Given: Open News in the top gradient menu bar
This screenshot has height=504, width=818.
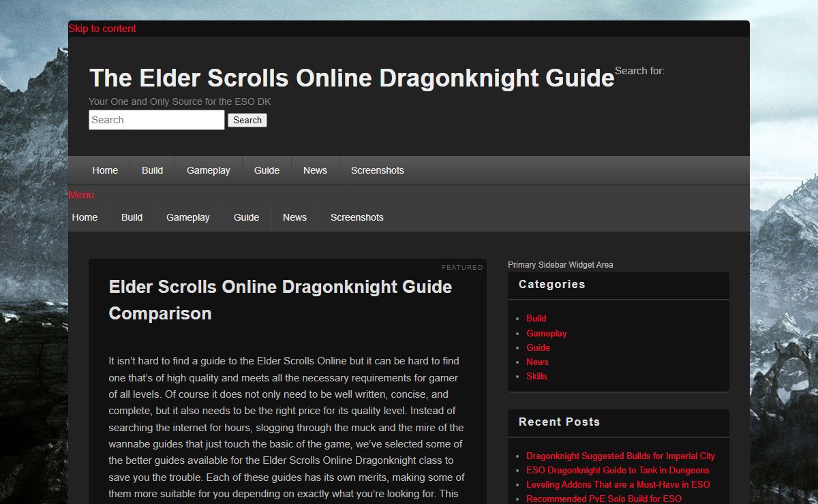Looking at the screenshot, I should point(315,170).
